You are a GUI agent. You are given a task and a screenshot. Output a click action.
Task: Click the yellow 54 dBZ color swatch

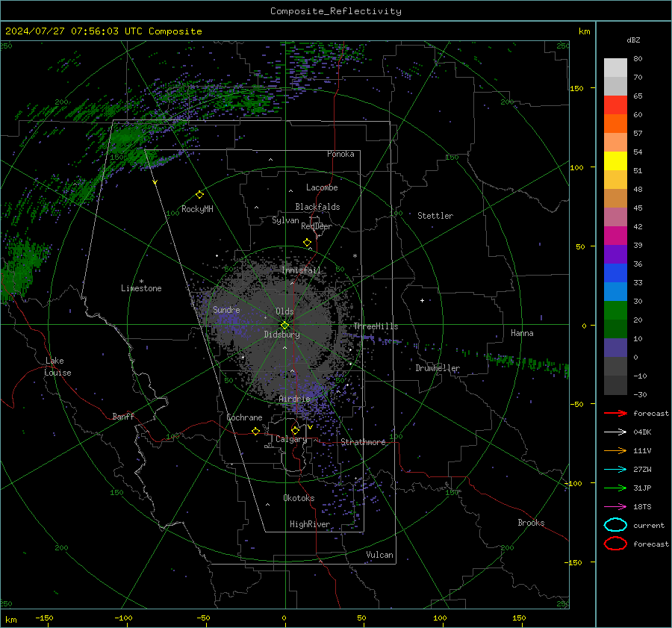coord(615,161)
